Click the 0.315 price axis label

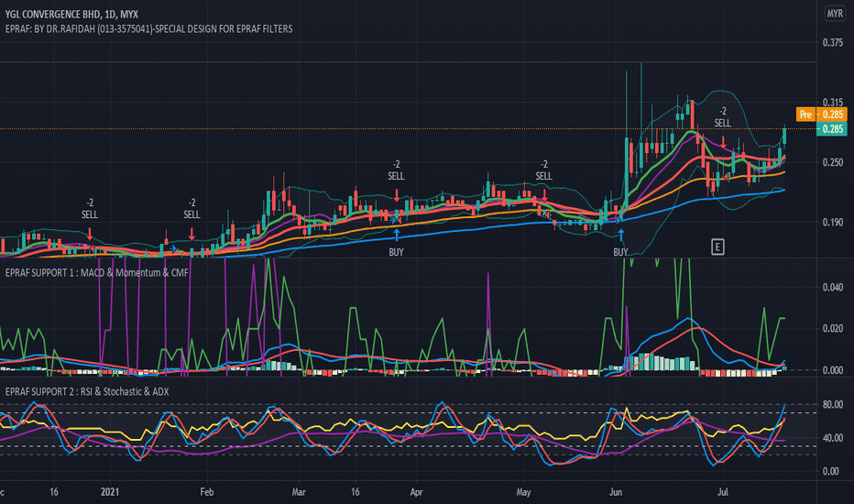(833, 103)
